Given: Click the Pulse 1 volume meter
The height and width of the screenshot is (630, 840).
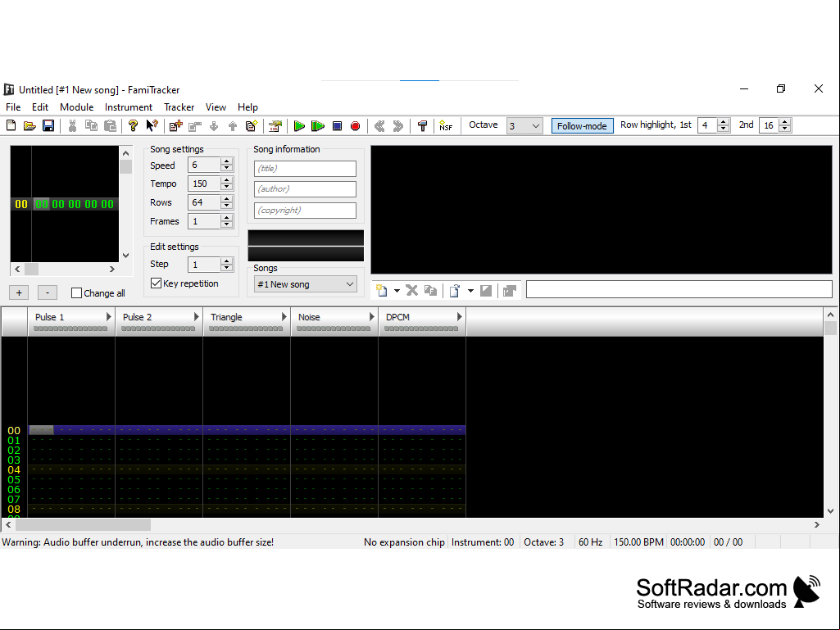Looking at the screenshot, I should tap(70, 329).
